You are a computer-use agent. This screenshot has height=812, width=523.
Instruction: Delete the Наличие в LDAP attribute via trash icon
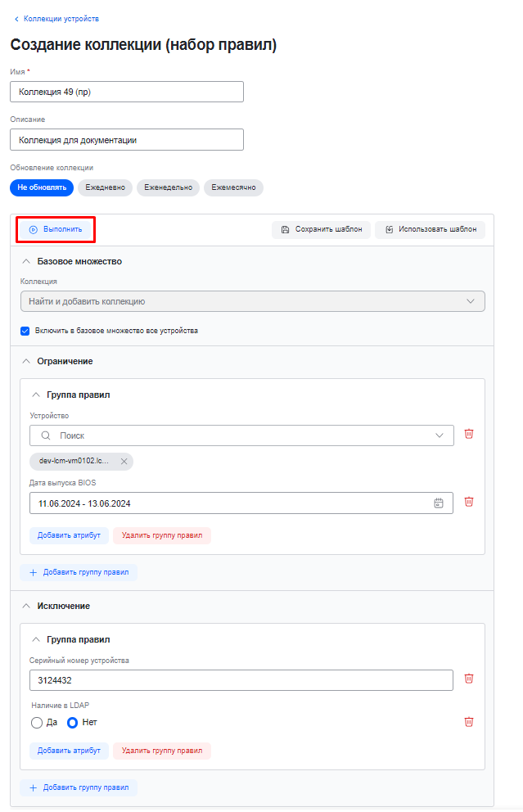(x=469, y=721)
